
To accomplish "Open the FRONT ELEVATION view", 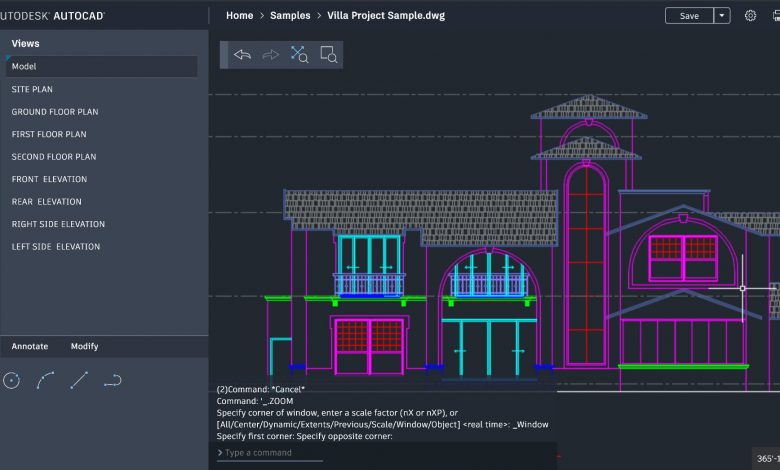I will (49, 180).
